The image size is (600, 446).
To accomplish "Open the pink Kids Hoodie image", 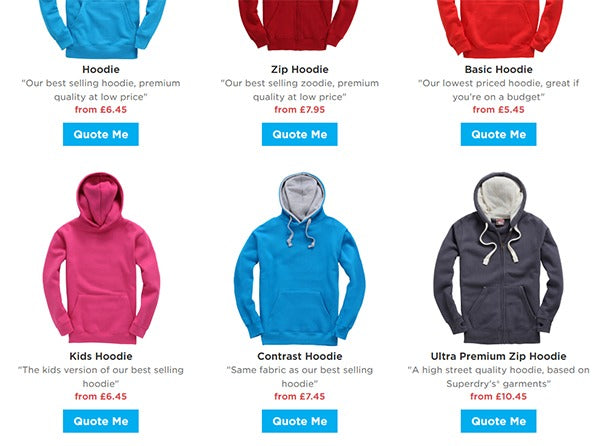I will (101, 258).
